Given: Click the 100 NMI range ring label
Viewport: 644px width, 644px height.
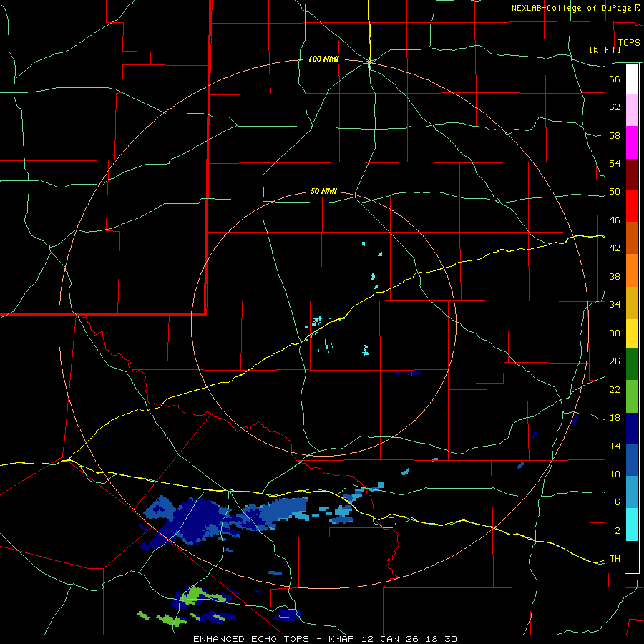Looking at the screenshot, I should click(x=323, y=59).
